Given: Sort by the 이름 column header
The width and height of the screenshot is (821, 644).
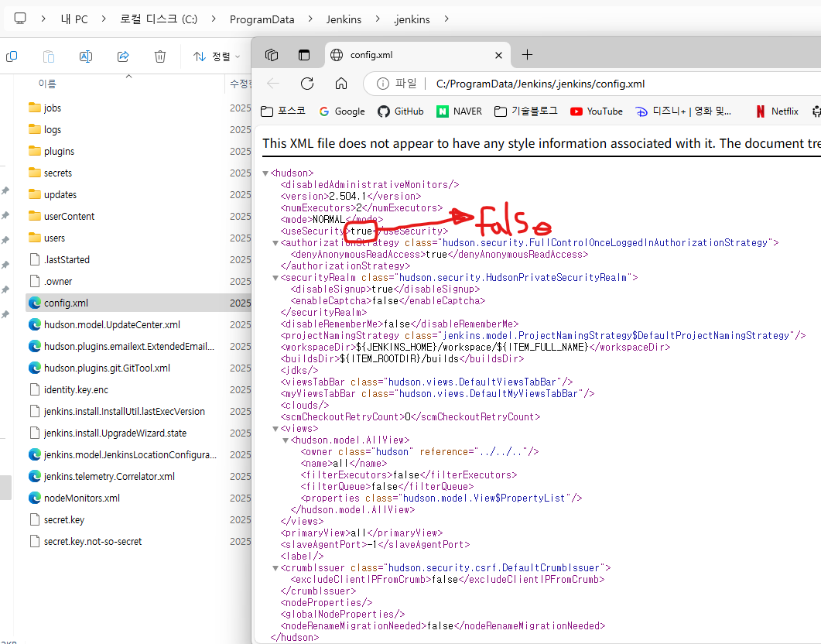Looking at the screenshot, I should 47,84.
